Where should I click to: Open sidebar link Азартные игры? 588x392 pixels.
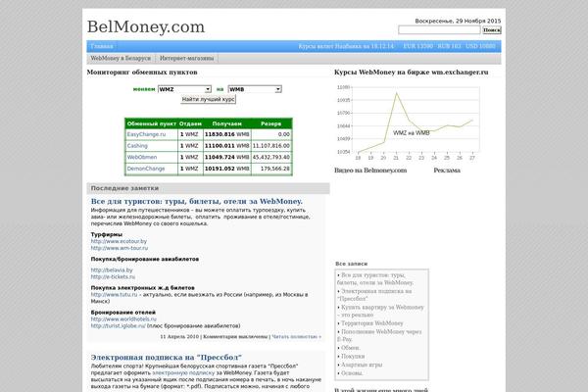click(x=362, y=365)
